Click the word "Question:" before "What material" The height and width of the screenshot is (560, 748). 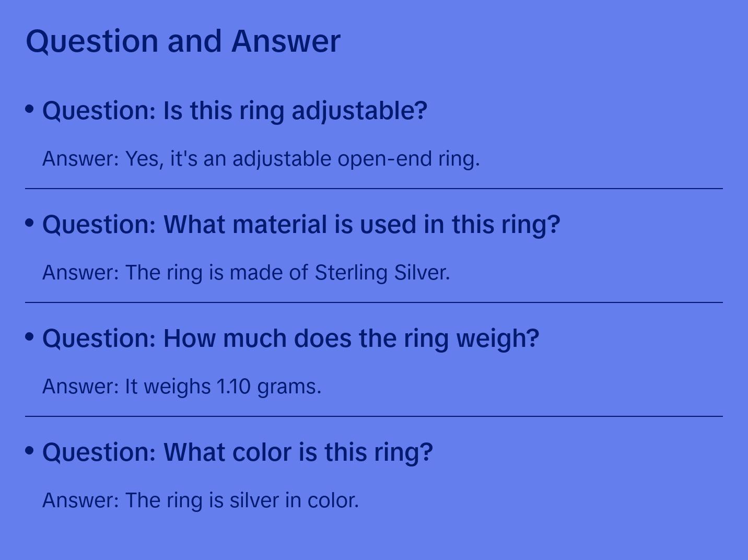[x=99, y=225]
